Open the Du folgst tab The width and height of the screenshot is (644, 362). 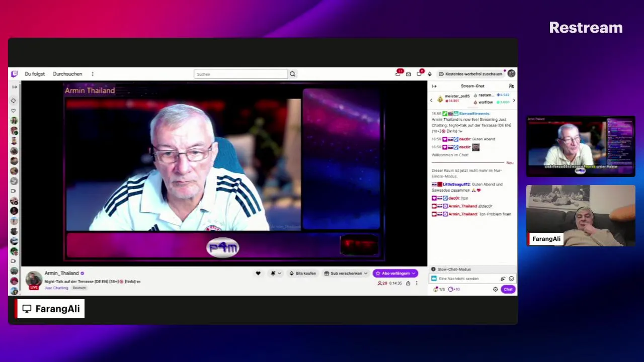click(x=35, y=74)
